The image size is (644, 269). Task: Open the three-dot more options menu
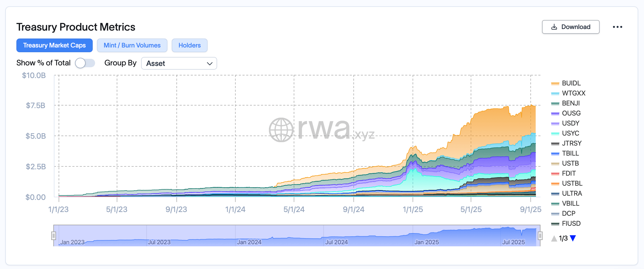point(617,27)
